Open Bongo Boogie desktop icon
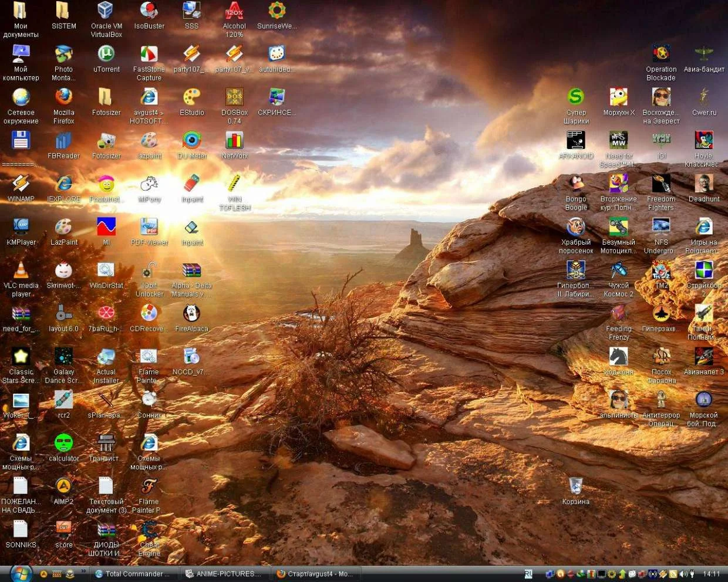Viewport: 728px width, 582px height. pos(576,192)
